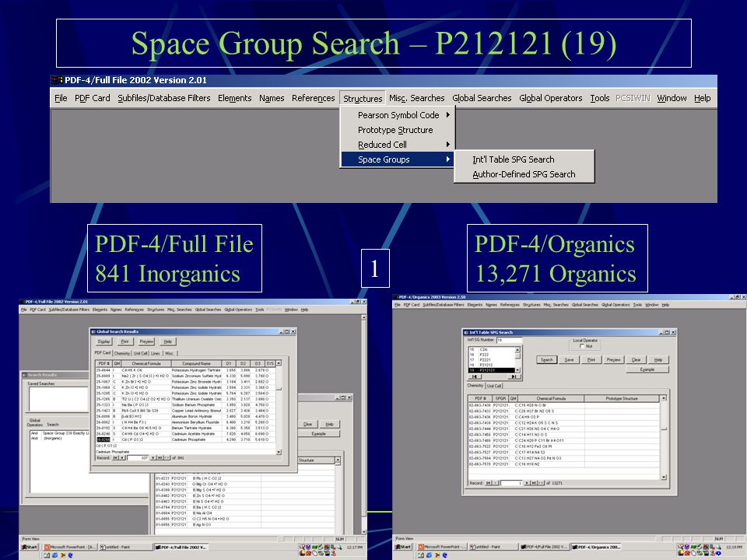747x560 pixels.
Task: Click Print in the Global Search Results window
Action: pyautogui.click(x=124, y=341)
